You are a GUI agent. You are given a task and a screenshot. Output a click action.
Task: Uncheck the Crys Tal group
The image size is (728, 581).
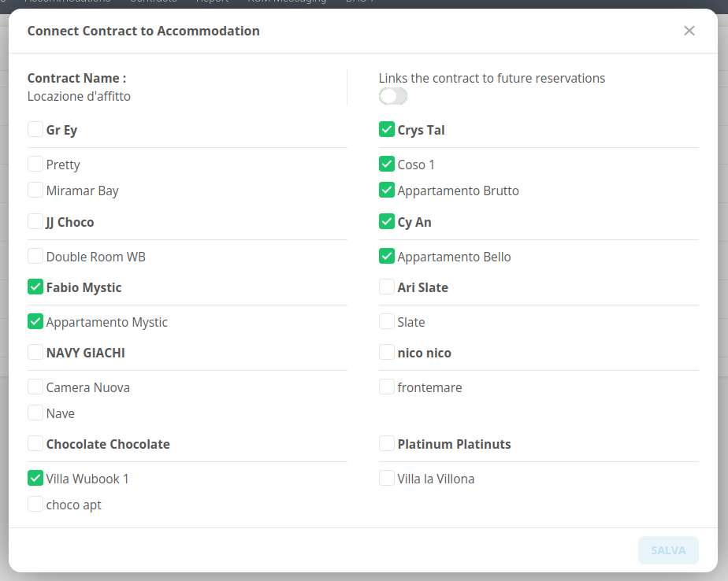(x=387, y=129)
